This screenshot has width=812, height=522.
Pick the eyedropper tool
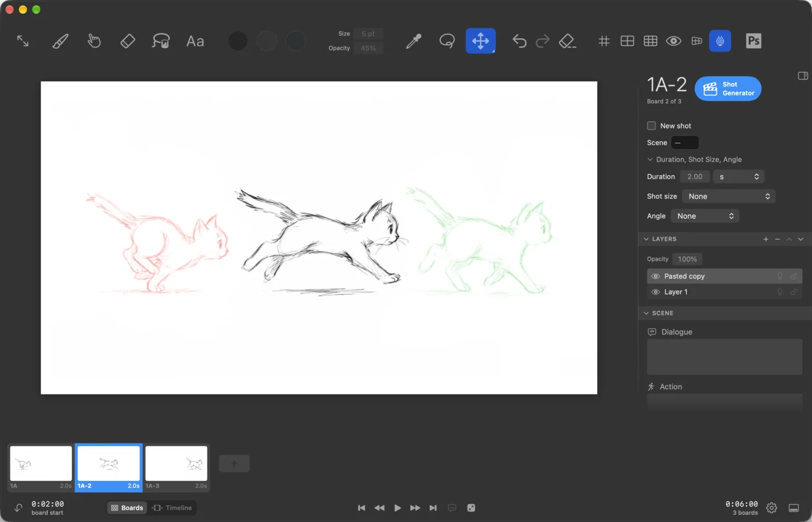(414, 41)
